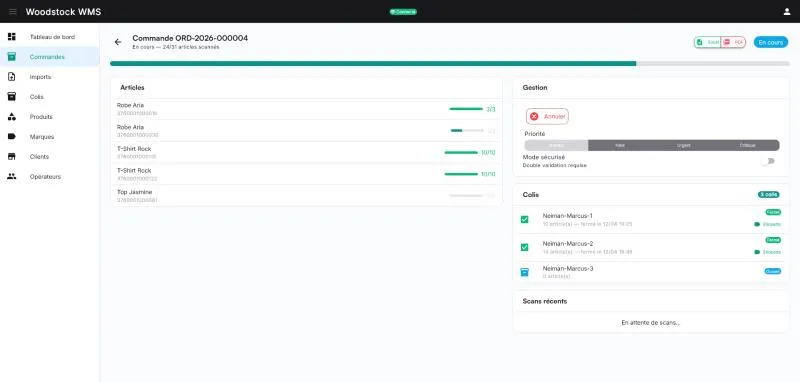The width and height of the screenshot is (800, 382).
Task: Export the order to Excel
Action: coord(707,42)
